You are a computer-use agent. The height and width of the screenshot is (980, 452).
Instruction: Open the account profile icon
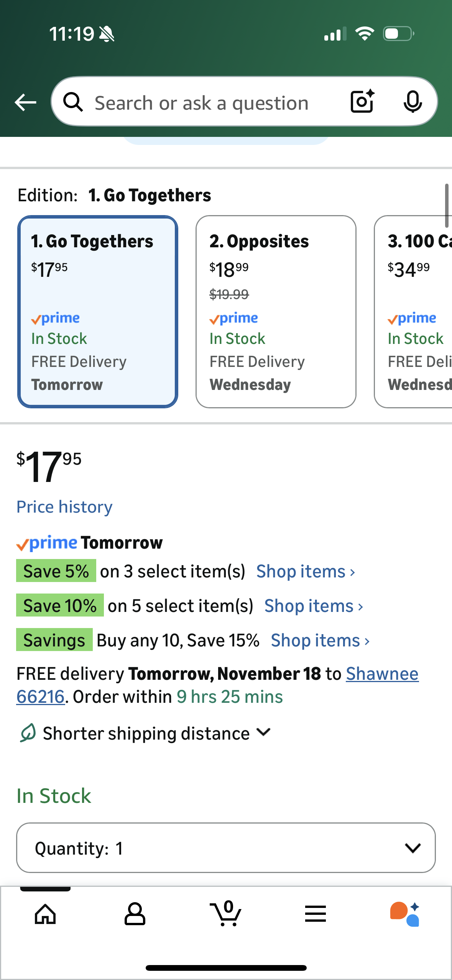click(135, 914)
